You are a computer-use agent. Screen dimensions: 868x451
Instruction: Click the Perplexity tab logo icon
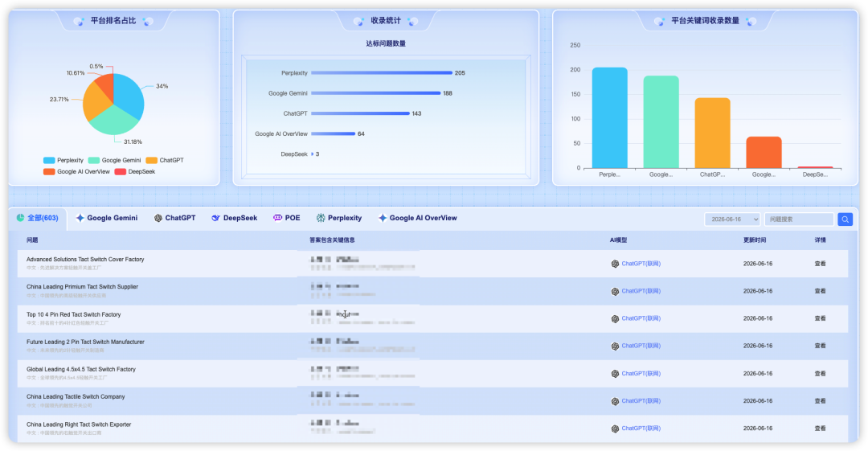click(321, 219)
